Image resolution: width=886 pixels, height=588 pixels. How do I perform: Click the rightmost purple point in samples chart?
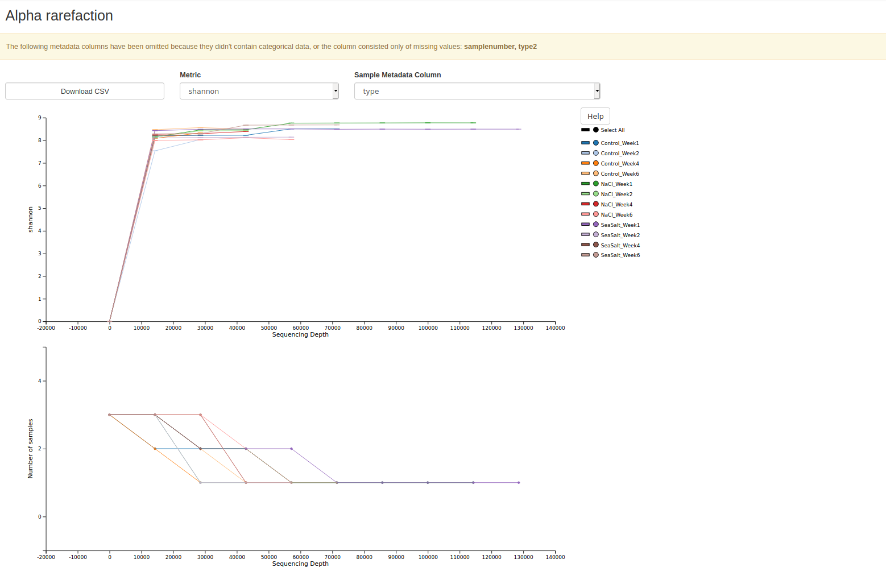tap(519, 483)
